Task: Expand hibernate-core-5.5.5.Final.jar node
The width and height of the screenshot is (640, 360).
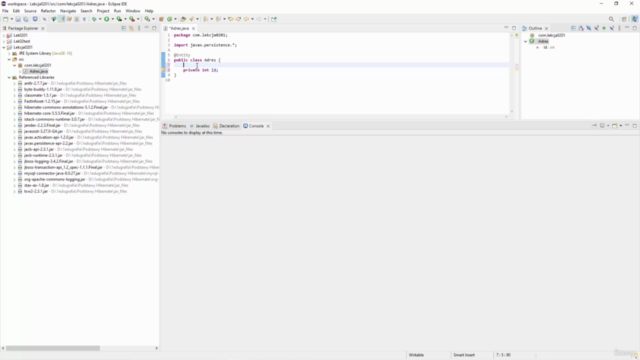Action: click(15, 113)
